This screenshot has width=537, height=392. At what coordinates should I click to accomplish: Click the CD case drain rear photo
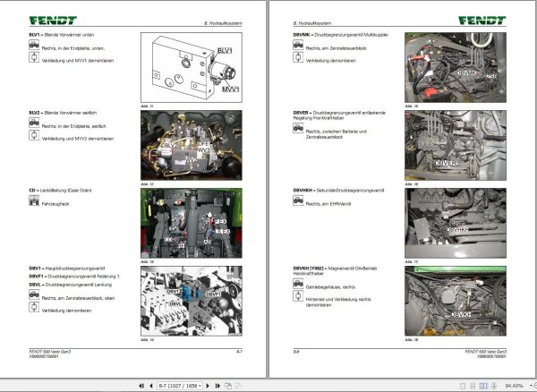coord(192,223)
